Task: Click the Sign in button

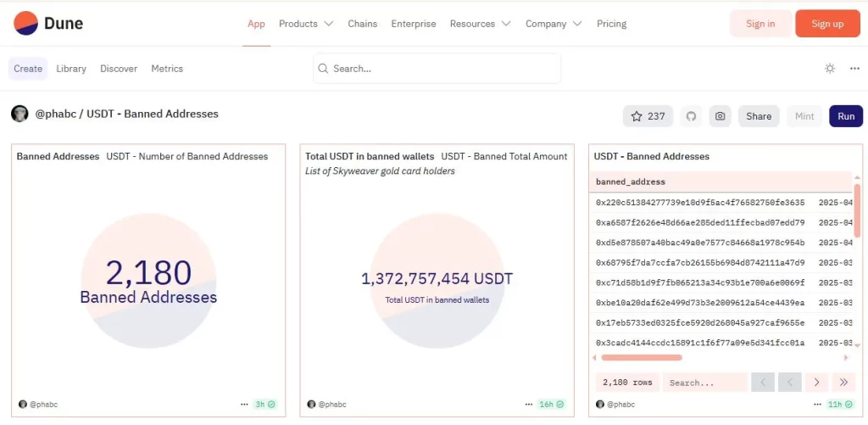Action: click(x=760, y=23)
